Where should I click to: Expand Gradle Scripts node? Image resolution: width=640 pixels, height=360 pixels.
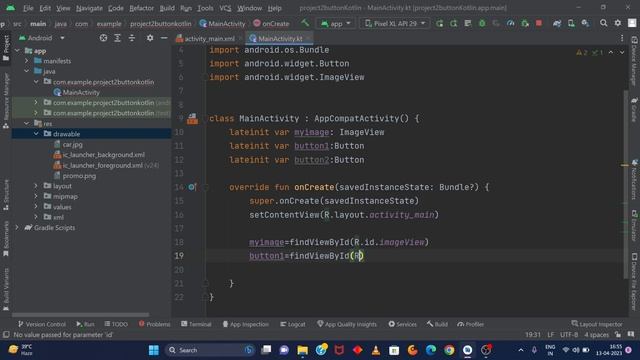pos(17,228)
